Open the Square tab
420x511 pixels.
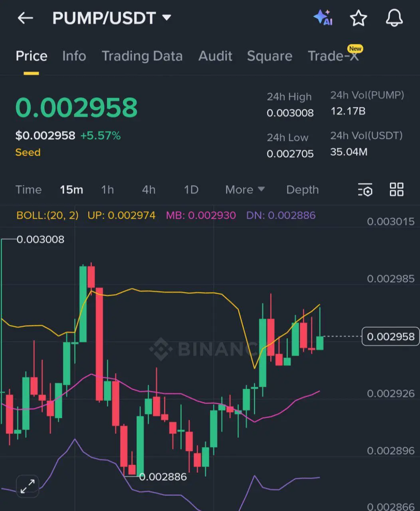269,56
